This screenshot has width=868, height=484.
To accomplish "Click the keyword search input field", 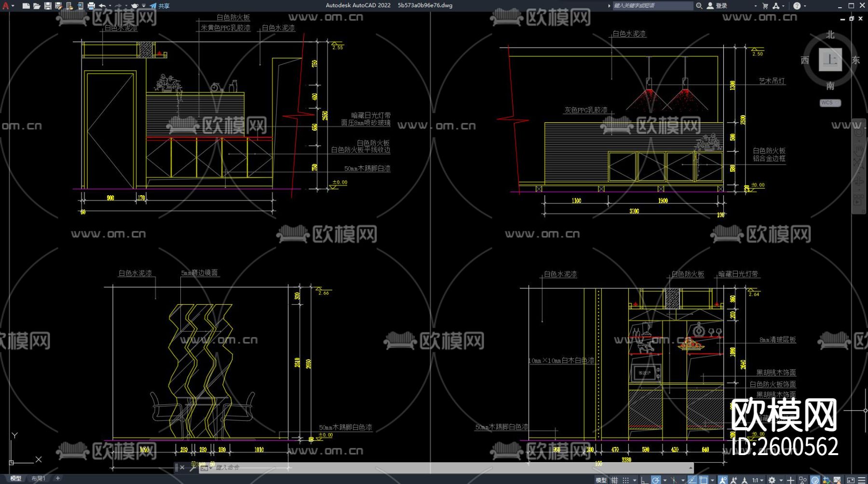I will pos(652,6).
